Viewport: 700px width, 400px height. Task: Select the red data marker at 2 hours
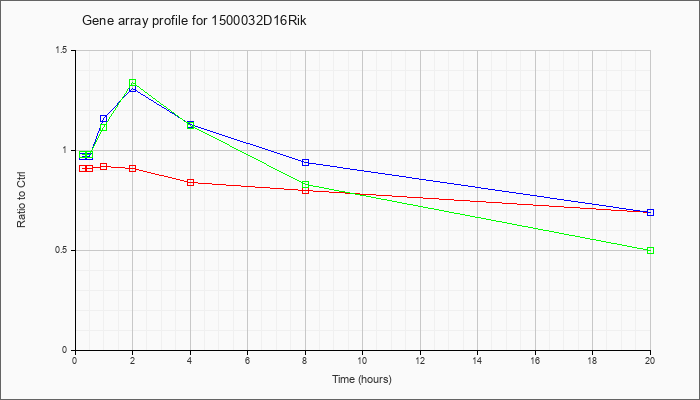(133, 169)
